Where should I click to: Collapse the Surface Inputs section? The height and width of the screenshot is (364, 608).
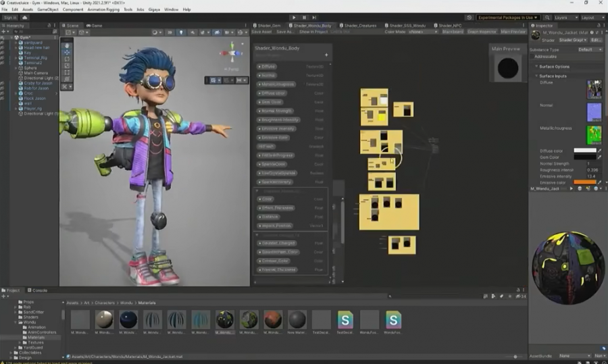(536, 76)
